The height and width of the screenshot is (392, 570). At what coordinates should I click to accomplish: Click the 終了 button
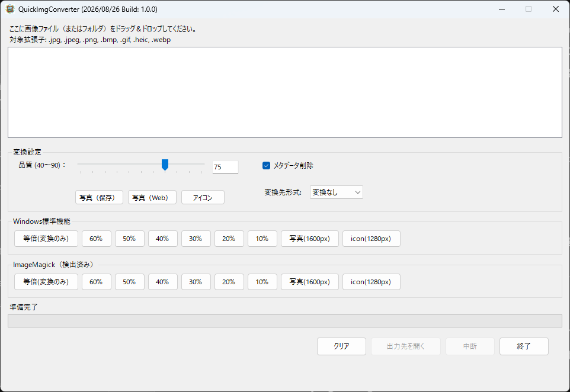(524, 346)
